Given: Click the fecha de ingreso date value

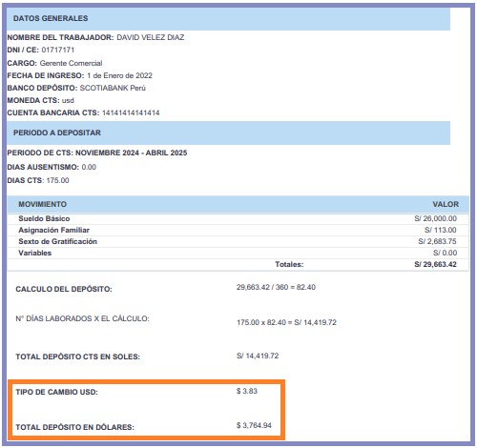Looking at the screenshot, I should 119,75.
